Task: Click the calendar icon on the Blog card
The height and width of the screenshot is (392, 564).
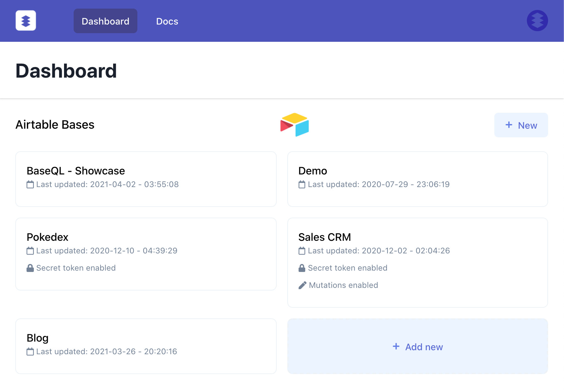Action: (x=30, y=352)
